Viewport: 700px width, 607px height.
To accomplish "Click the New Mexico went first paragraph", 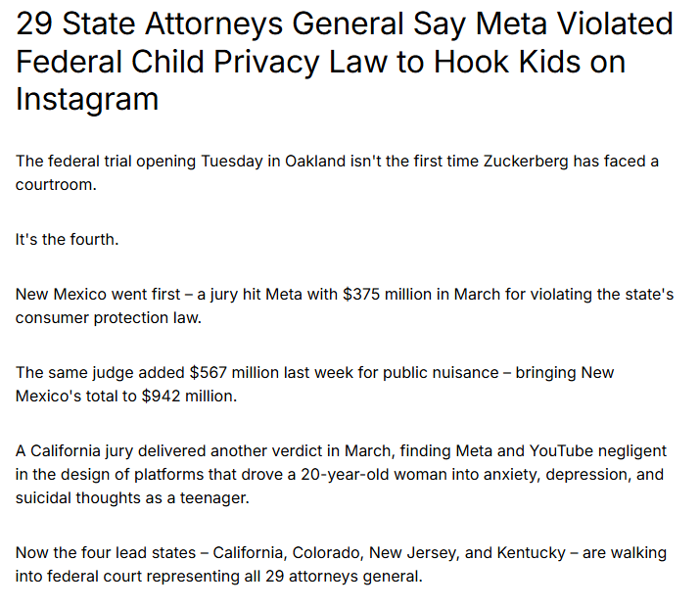I will [x=345, y=306].
